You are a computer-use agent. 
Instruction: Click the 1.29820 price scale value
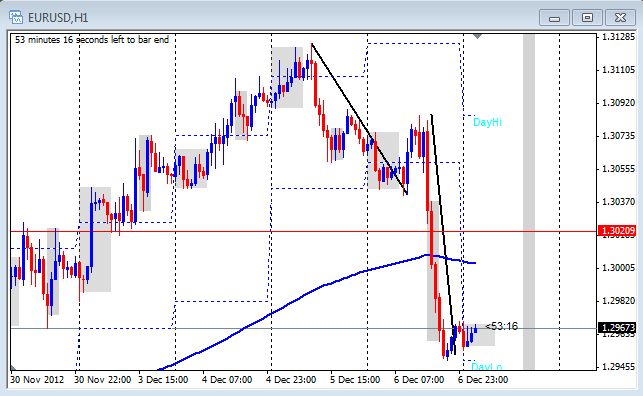tap(618, 301)
